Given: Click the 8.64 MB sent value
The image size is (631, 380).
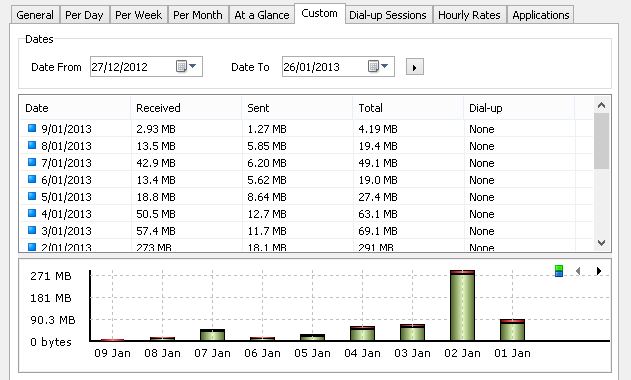Looking at the screenshot, I should click(x=267, y=197).
